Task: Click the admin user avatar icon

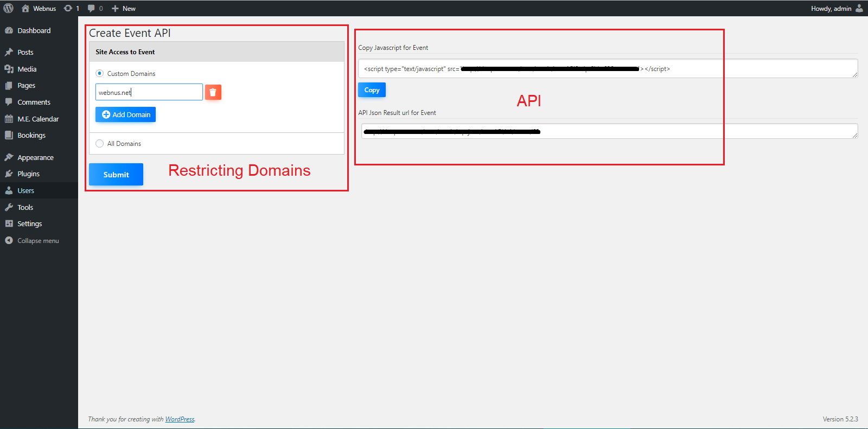Action: [859, 8]
